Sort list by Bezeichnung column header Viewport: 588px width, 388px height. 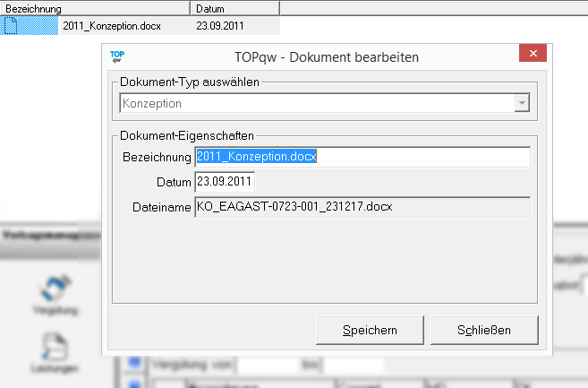click(x=94, y=8)
